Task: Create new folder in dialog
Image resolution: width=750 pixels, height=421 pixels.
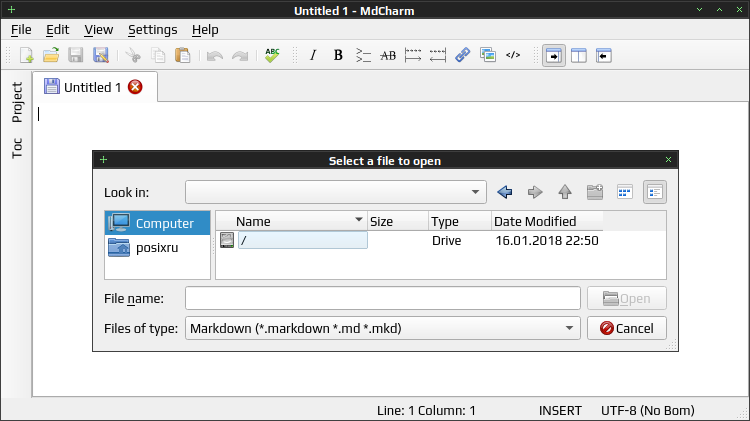Action: 595,192
